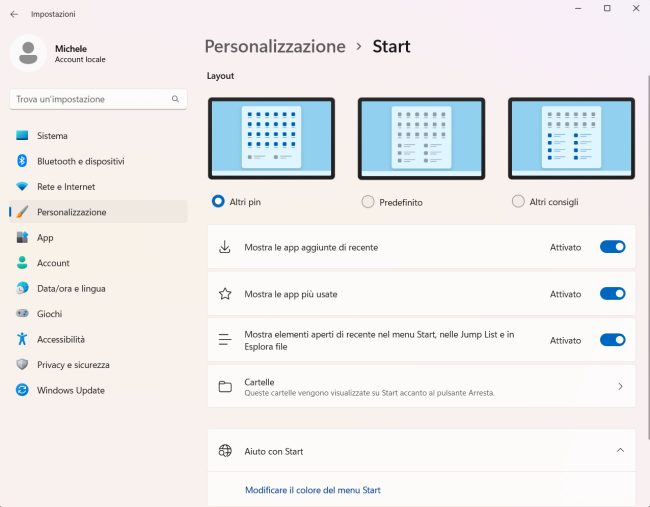Turn off Mostra le app aggiunte di recente
This screenshot has height=507, width=650.
[612, 247]
